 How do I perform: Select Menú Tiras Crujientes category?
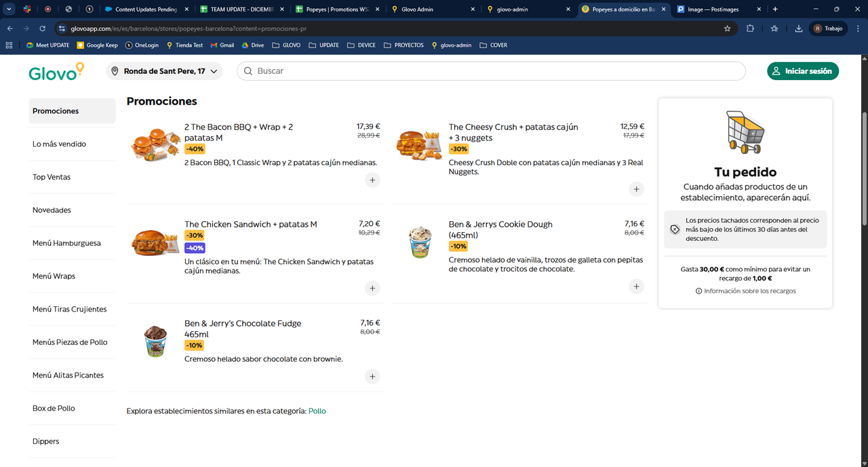click(72, 310)
